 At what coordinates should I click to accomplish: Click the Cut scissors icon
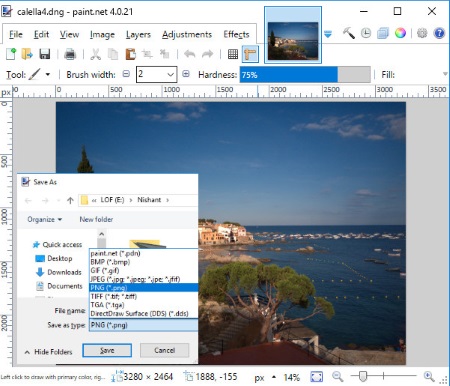[95, 54]
